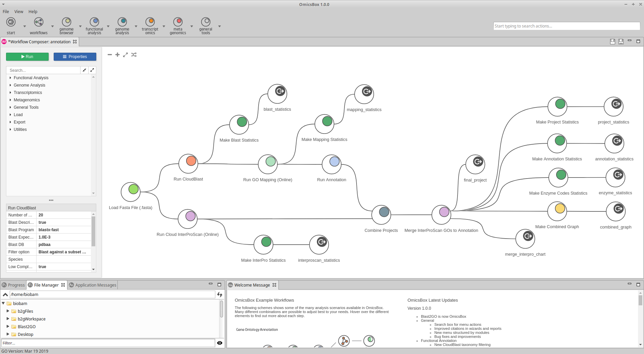Select the Make Combined Graph node
Screen dimensions: 644x354
click(557, 211)
